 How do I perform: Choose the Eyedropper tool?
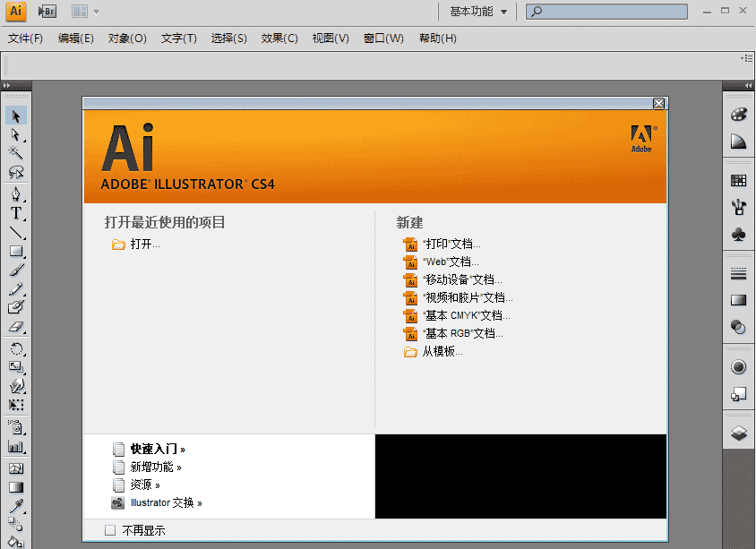click(x=14, y=506)
